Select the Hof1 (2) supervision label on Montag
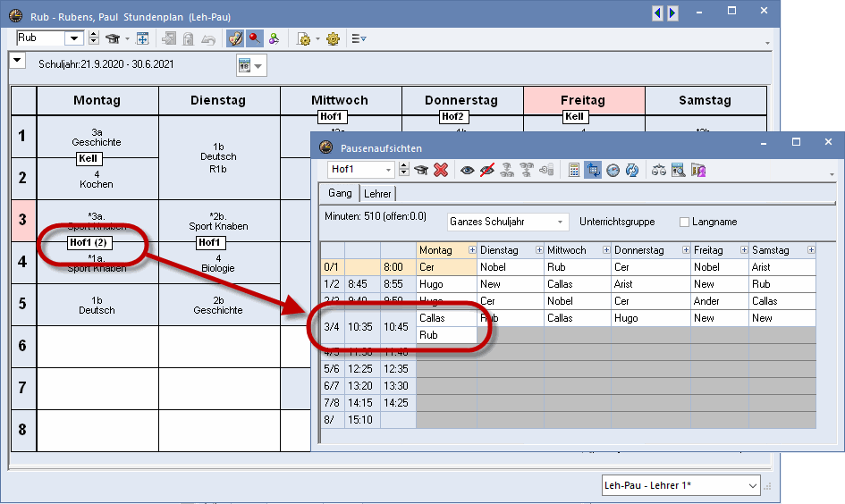 point(88,242)
